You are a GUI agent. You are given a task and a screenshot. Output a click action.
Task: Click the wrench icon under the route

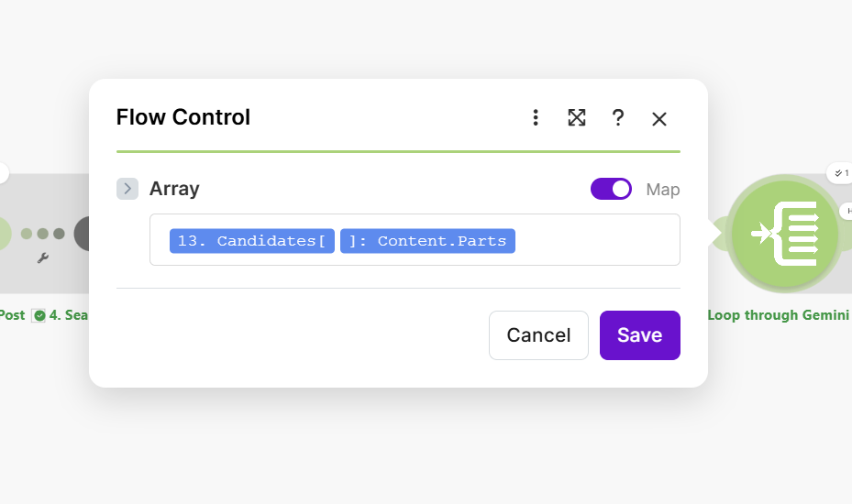tap(42, 258)
